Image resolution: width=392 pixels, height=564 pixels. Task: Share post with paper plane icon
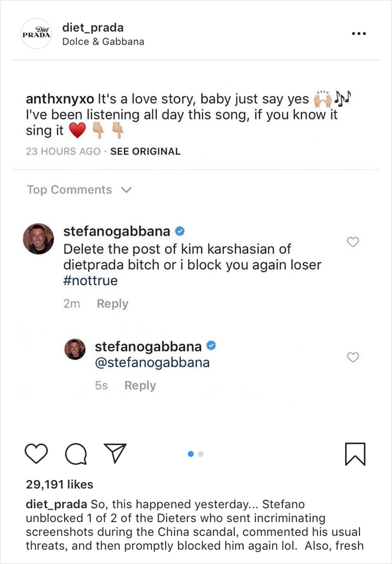point(115,453)
